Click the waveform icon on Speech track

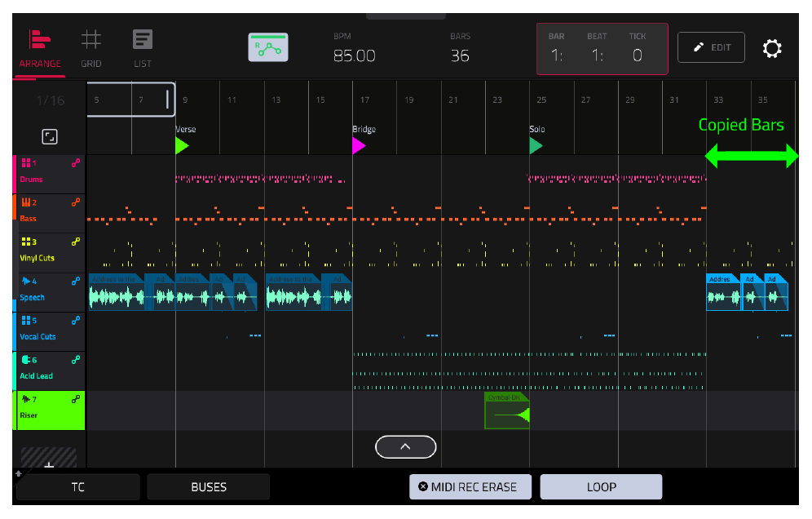coord(26,281)
